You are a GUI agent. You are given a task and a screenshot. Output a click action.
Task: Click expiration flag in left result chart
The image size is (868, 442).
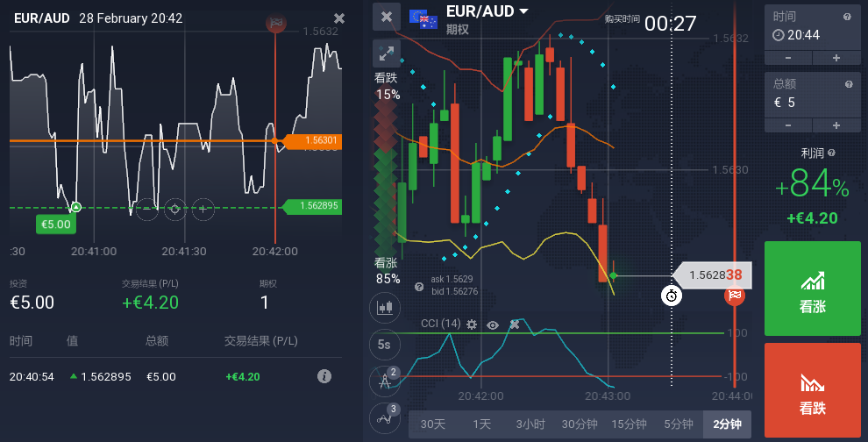point(275,24)
